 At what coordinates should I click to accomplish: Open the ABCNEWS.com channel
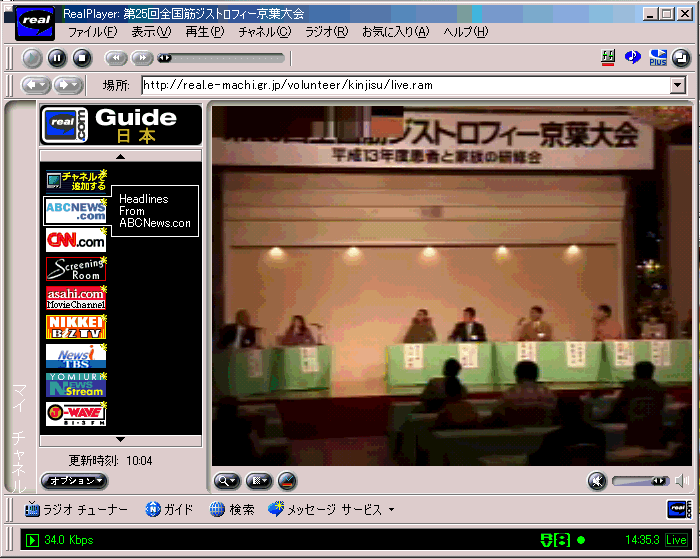coord(75,211)
